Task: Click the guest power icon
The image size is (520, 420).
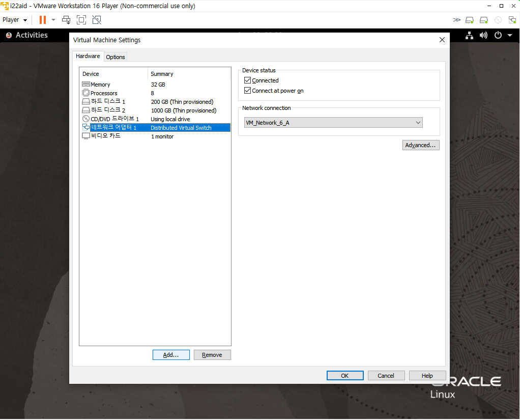Action: [498, 35]
